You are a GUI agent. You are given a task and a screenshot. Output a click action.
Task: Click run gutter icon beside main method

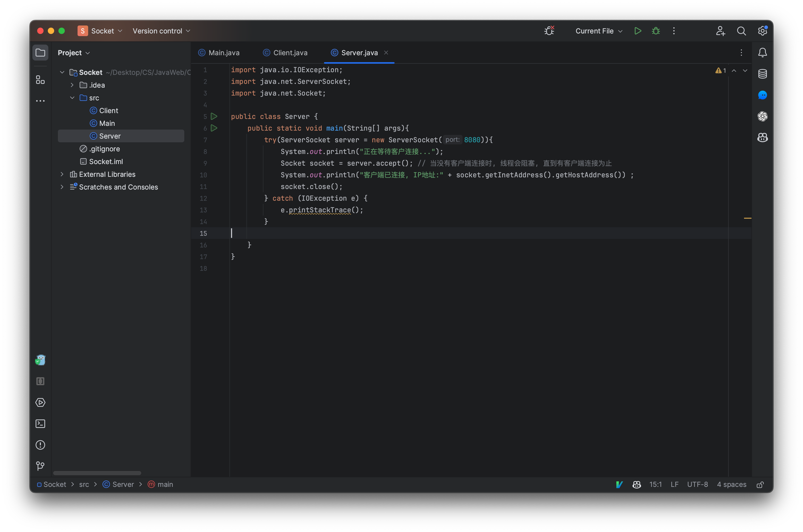(214, 128)
